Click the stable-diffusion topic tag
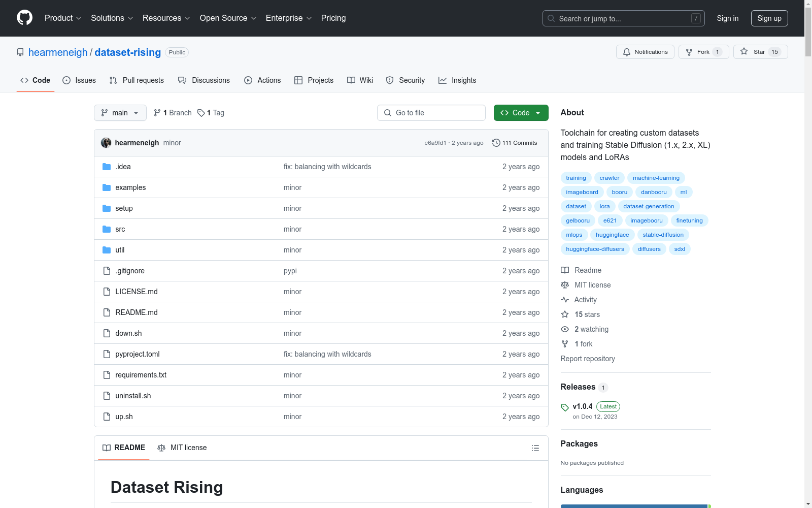 [663, 235]
